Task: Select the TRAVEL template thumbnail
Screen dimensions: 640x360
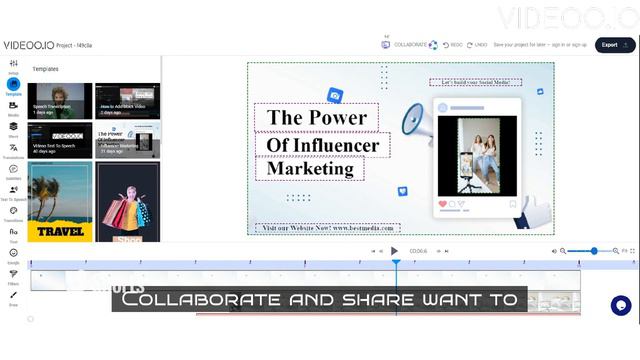Action: click(x=60, y=202)
